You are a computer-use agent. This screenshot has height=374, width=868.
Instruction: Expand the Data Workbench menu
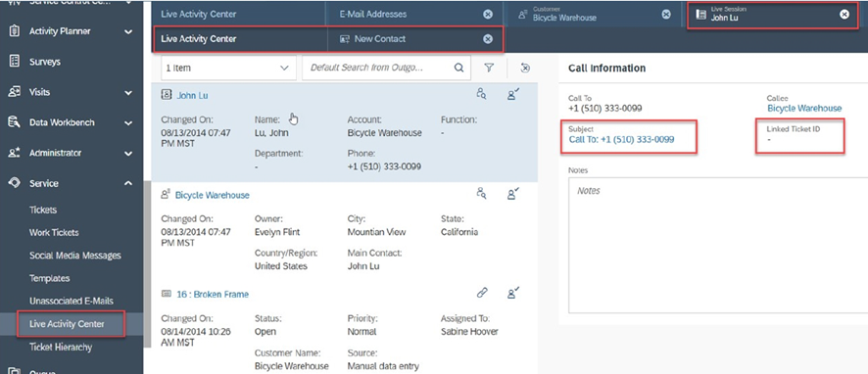(x=128, y=122)
